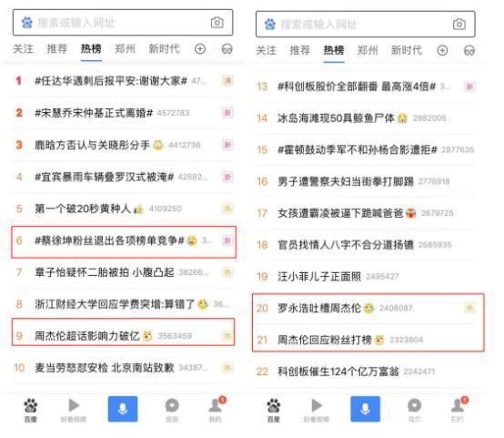Focus the left search input field

pyautogui.click(x=123, y=23)
